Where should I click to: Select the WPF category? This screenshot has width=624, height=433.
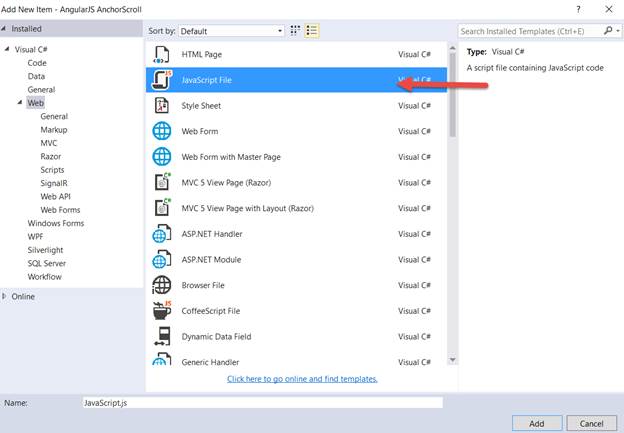pyautogui.click(x=35, y=236)
